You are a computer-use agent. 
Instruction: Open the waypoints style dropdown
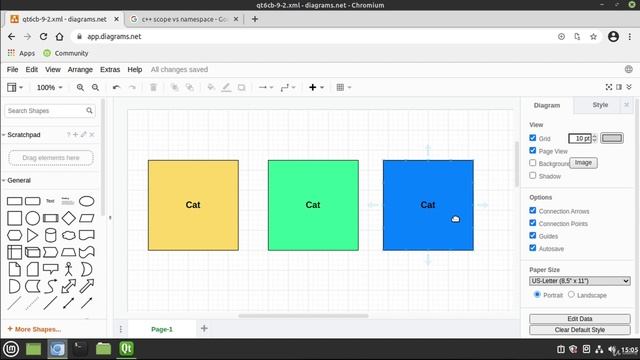click(x=288, y=87)
